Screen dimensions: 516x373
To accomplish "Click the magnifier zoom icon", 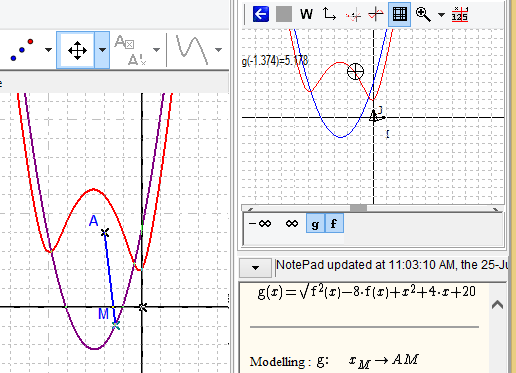I will coord(423,14).
